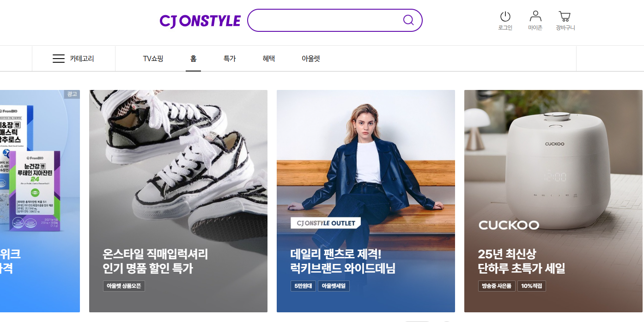This screenshot has width=644, height=322.
Task: Click the 방송중 사은품 tag
Action: point(497,286)
